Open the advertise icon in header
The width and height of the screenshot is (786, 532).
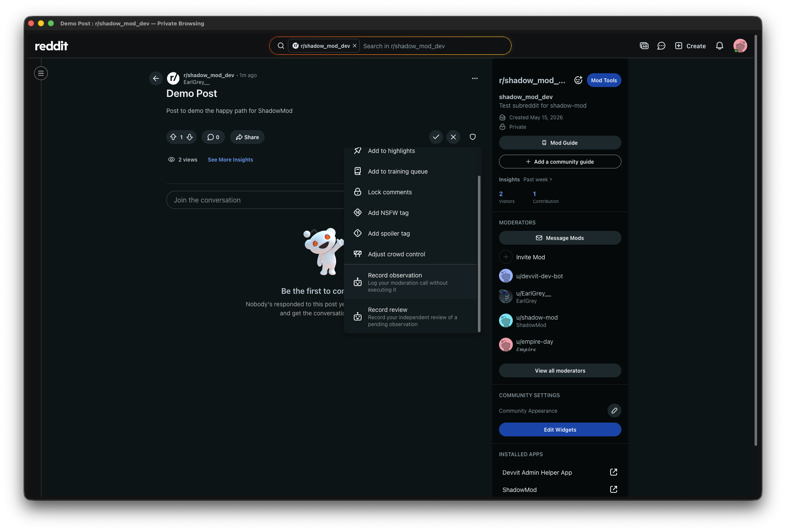(644, 46)
